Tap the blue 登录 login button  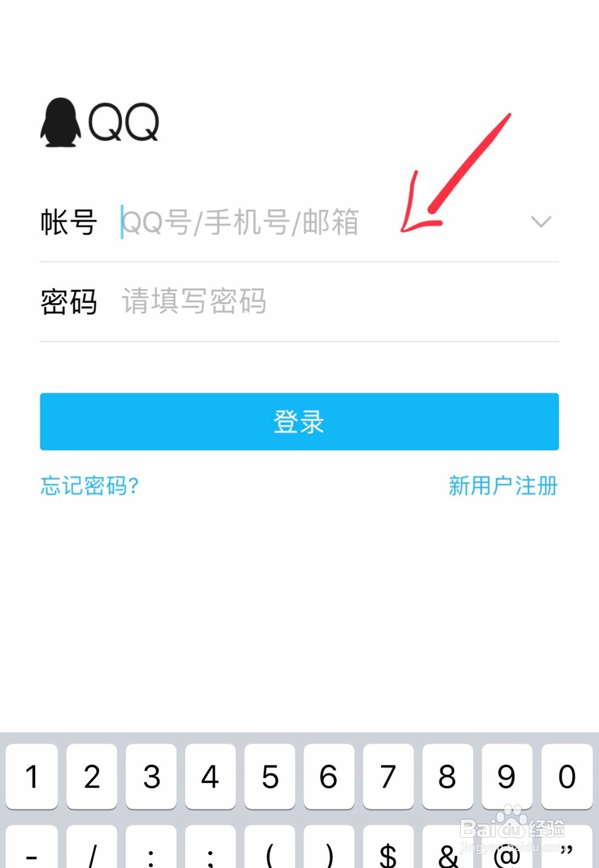(299, 421)
